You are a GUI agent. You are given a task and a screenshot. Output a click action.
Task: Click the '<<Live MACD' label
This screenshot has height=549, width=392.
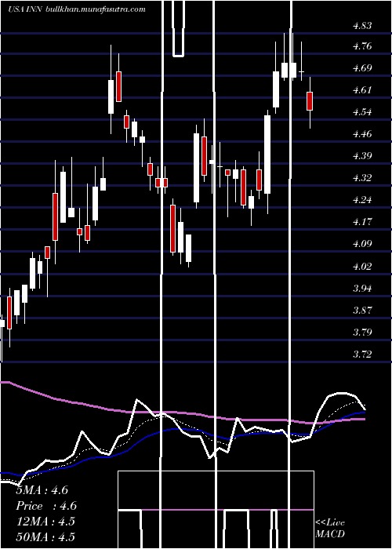[330, 528]
